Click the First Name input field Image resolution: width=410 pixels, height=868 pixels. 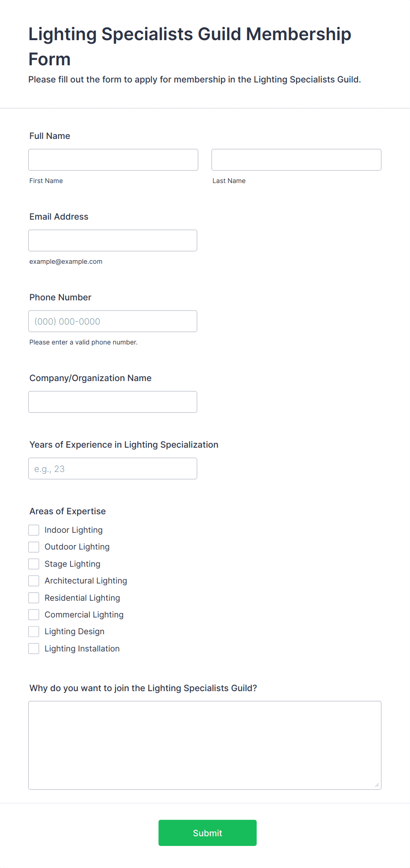[113, 160]
